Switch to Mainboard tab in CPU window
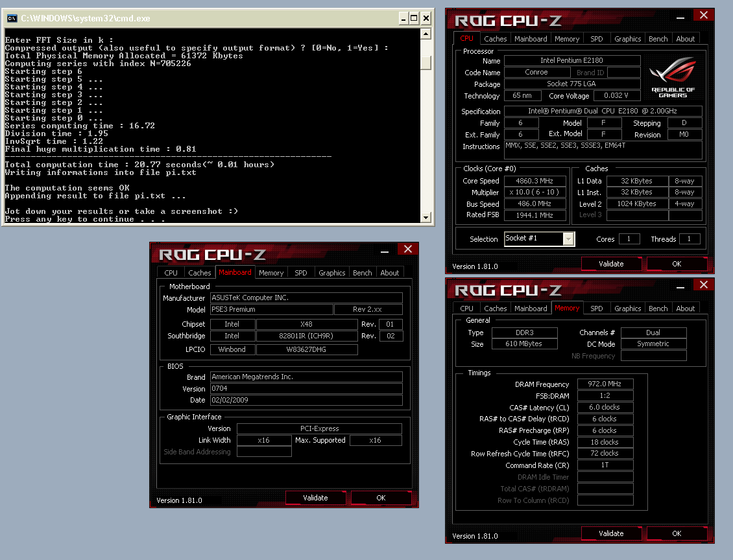 point(531,39)
